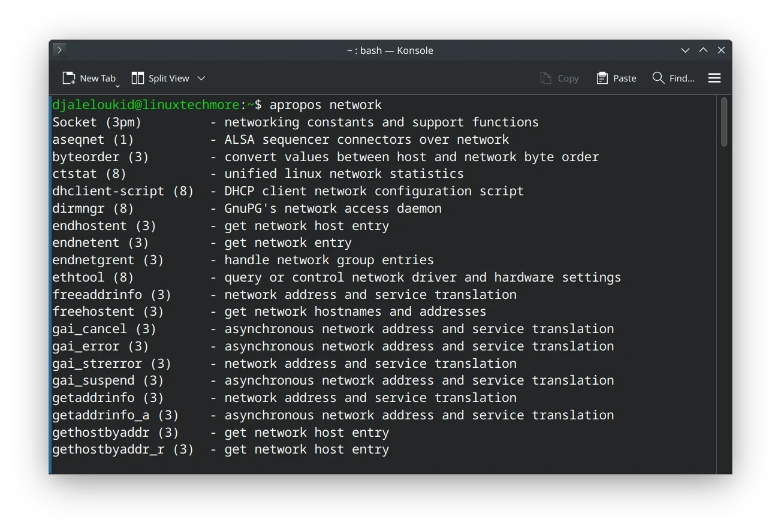Screen dimensions: 781x532
Task: Click the Split View icon
Action: pos(138,78)
